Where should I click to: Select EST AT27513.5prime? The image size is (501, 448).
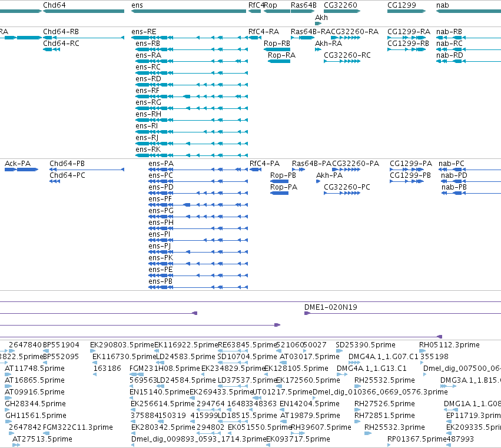(42, 439)
